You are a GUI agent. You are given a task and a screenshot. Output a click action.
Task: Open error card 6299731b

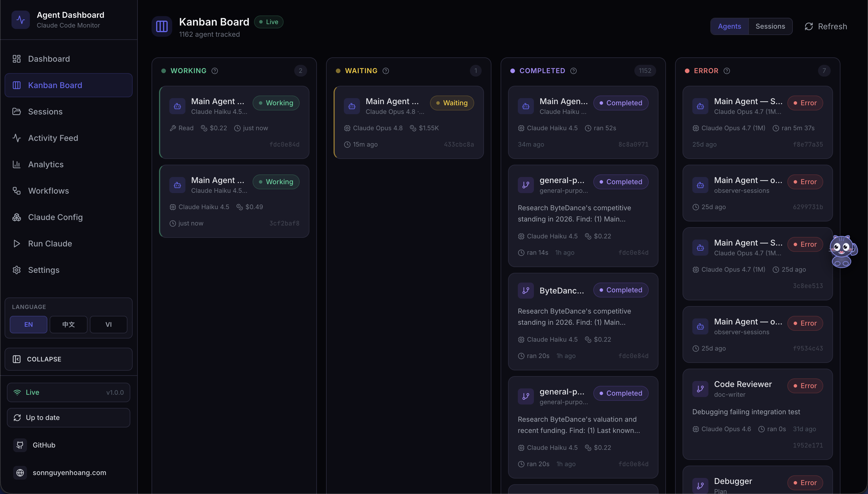tap(758, 193)
